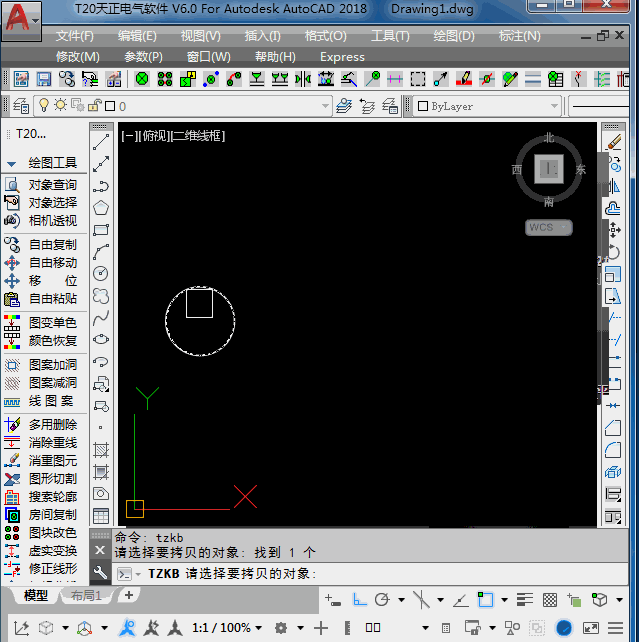The height and width of the screenshot is (642, 639).
Task: Toggle lineweight display in status bar
Action: point(524,600)
